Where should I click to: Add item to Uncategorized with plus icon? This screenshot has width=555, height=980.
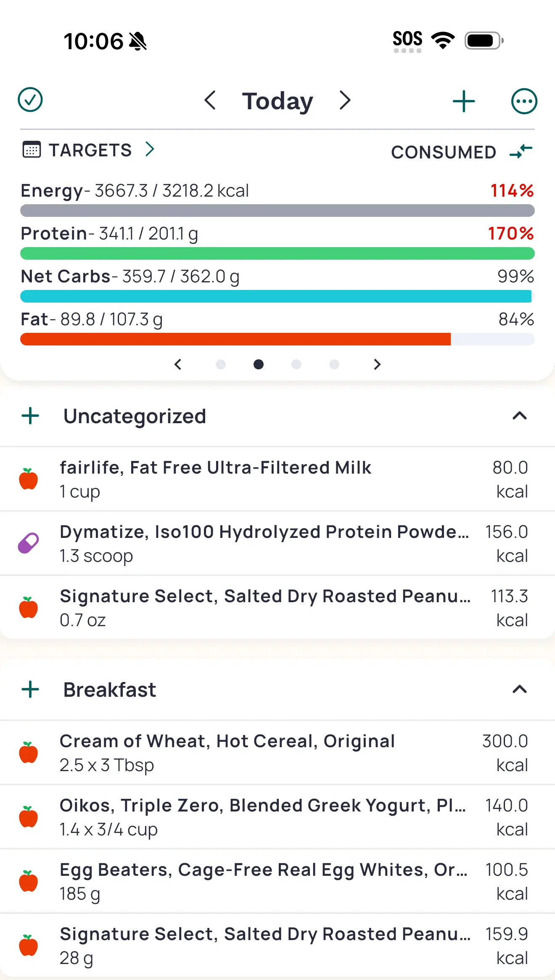30,416
